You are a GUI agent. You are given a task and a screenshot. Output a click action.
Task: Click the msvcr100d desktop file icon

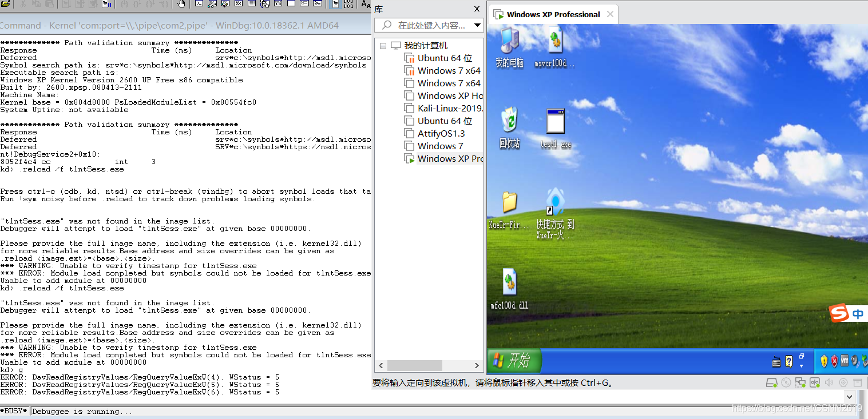pyautogui.click(x=554, y=48)
